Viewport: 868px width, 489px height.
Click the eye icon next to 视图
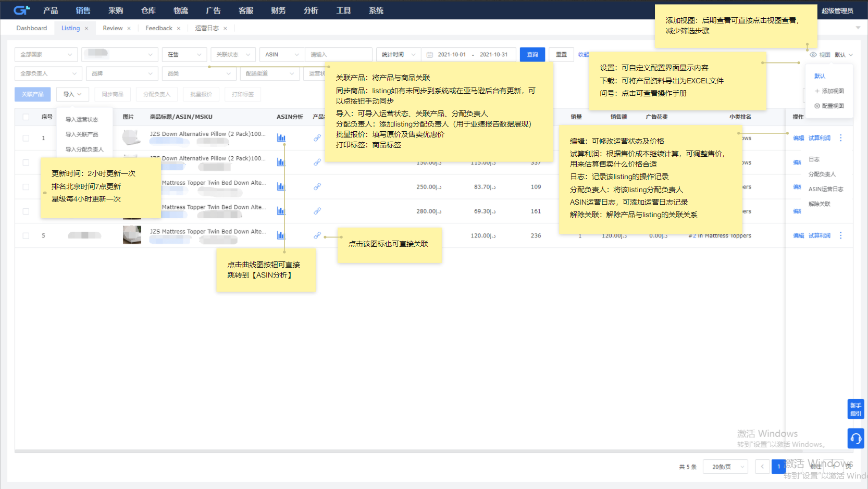pos(813,54)
